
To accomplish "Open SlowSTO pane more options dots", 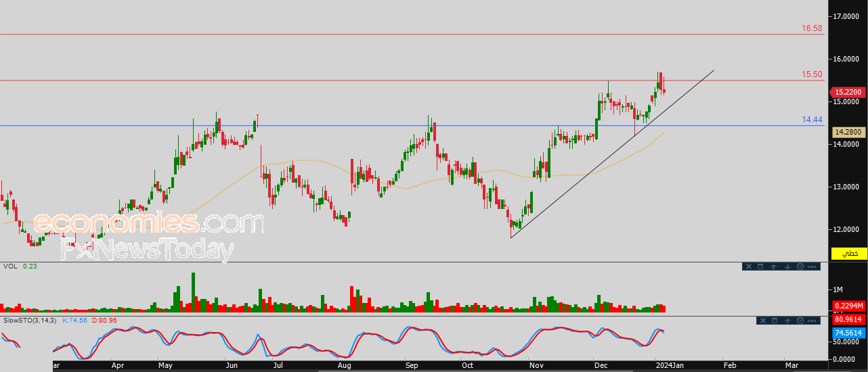I will coord(812,321).
